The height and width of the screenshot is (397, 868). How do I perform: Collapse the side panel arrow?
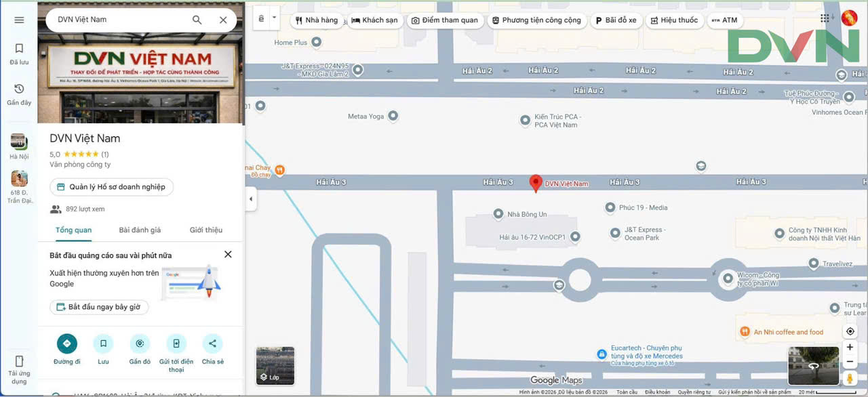[251, 199]
